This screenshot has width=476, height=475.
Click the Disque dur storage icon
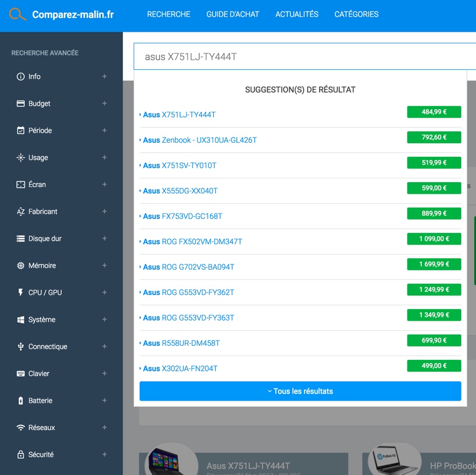tap(21, 239)
